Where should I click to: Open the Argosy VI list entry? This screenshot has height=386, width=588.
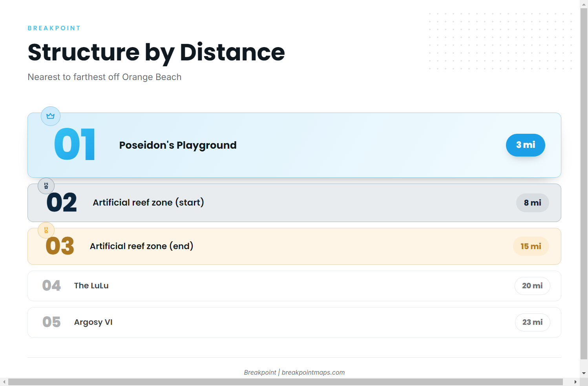click(294, 322)
